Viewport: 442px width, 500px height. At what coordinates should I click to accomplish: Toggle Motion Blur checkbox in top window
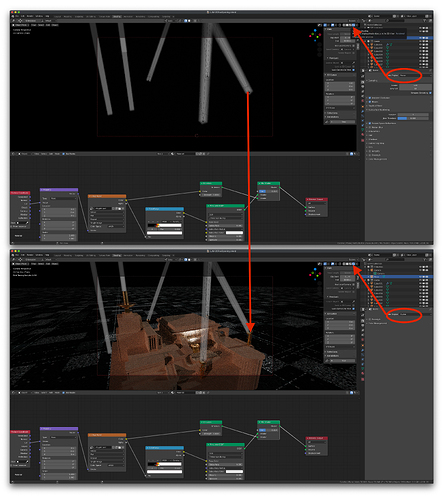tap(370, 127)
